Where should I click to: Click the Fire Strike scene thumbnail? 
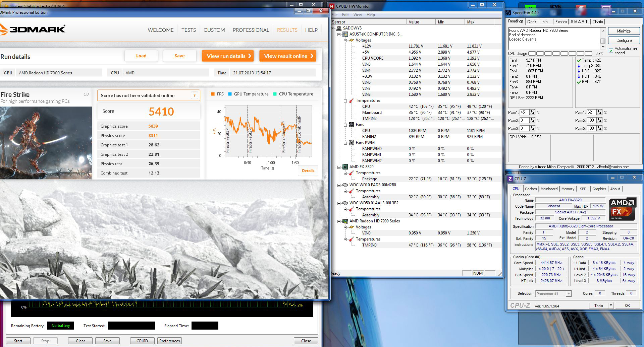coord(46,143)
